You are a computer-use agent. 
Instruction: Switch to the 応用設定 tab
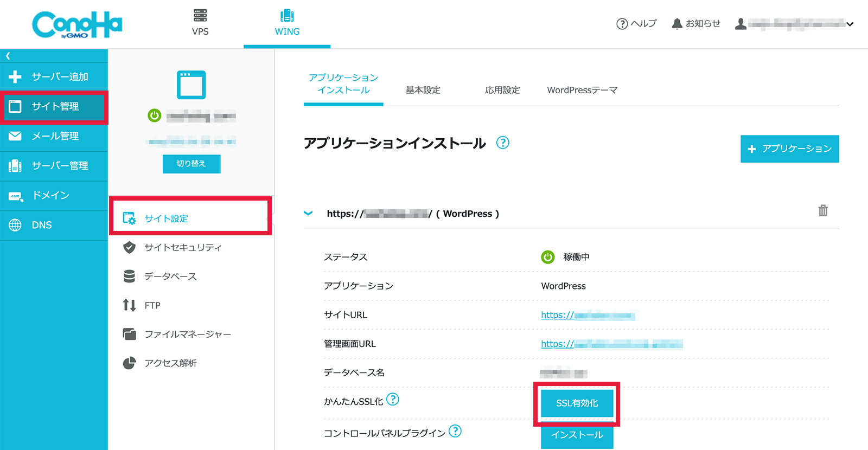(502, 90)
